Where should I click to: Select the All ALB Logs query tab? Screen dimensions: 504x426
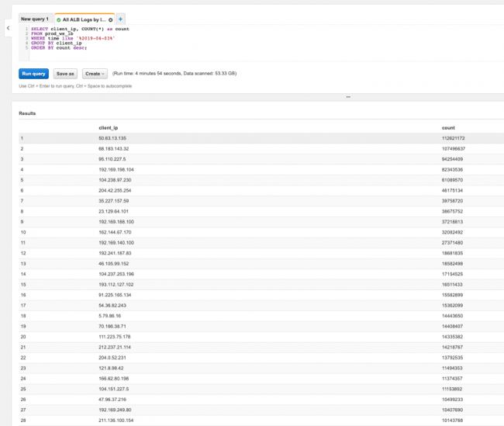(85, 19)
